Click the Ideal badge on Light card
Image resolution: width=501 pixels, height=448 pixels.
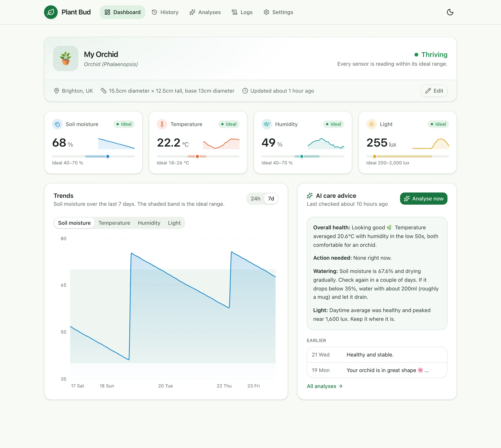(438, 124)
